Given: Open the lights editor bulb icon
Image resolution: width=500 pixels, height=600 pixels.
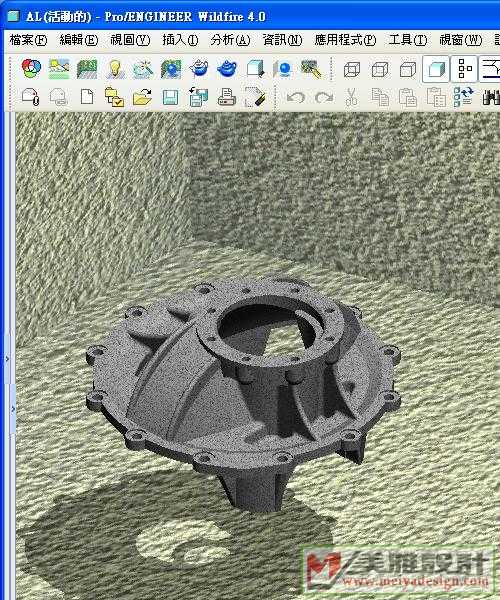Looking at the screenshot, I should (115, 69).
